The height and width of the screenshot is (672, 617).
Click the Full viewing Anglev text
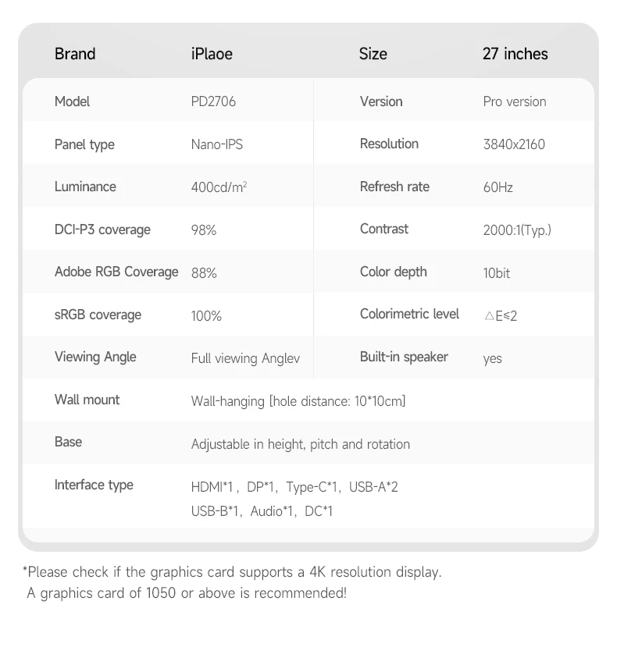coord(245,358)
